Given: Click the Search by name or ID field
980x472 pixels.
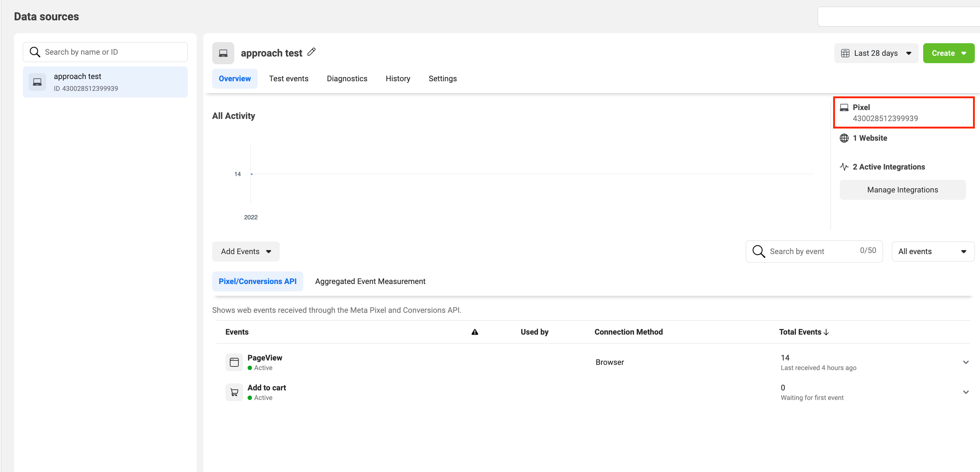Looking at the screenshot, I should (114, 52).
